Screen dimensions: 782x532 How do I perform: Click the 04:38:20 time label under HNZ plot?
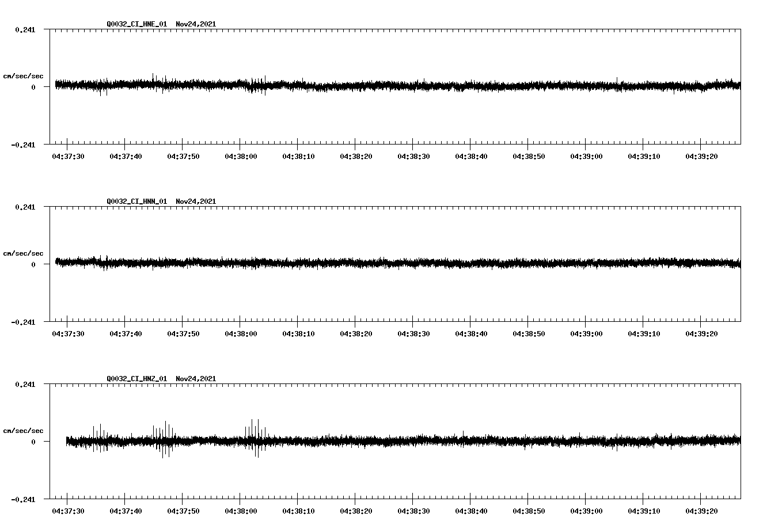[356, 511]
